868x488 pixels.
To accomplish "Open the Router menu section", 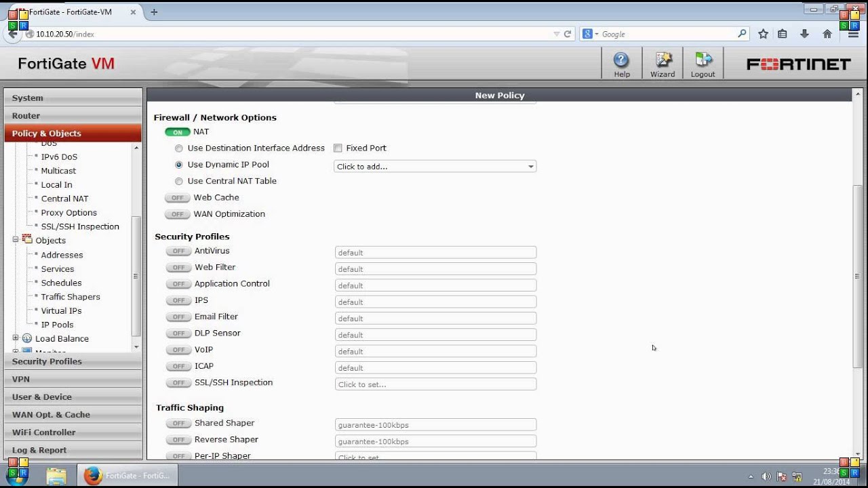I will point(73,115).
